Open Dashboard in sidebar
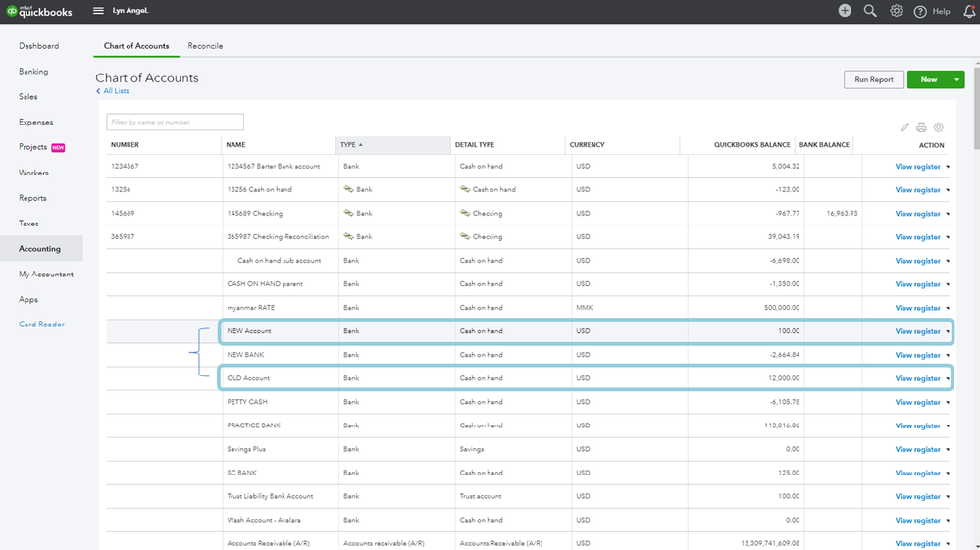The image size is (980, 550). (39, 46)
